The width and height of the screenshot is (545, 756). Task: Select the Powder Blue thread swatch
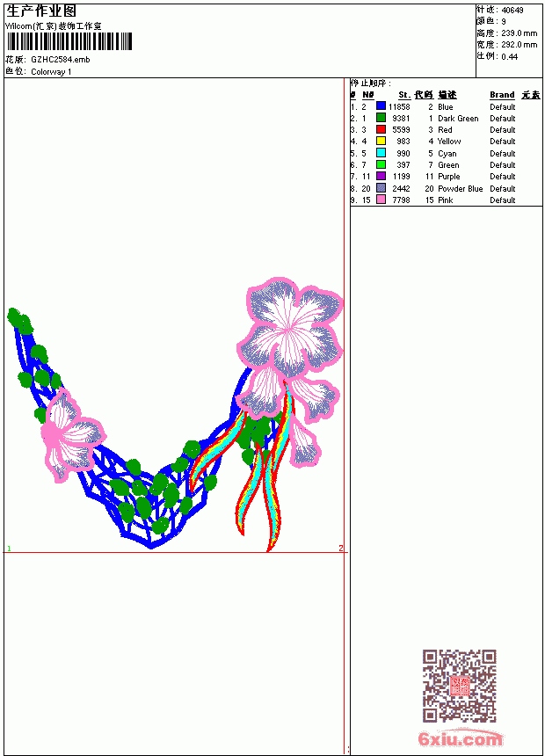point(381,188)
